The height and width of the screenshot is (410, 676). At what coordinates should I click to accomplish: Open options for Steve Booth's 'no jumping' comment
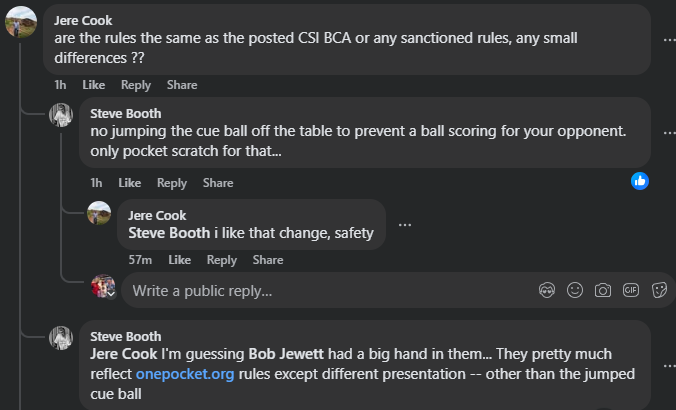(x=669, y=133)
